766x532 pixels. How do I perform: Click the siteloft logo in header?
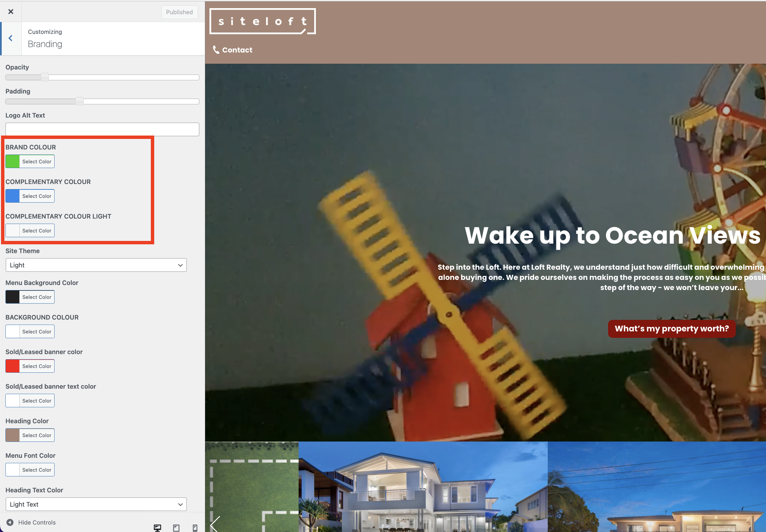coord(262,21)
